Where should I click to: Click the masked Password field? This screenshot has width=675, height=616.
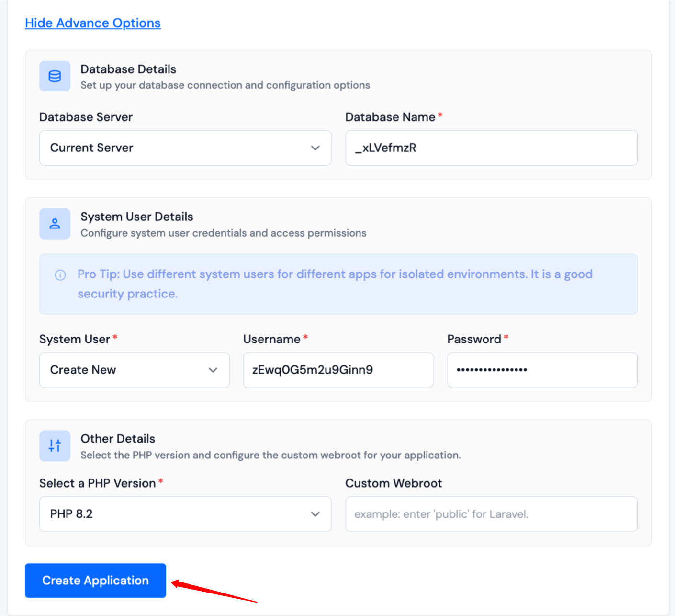(x=542, y=370)
